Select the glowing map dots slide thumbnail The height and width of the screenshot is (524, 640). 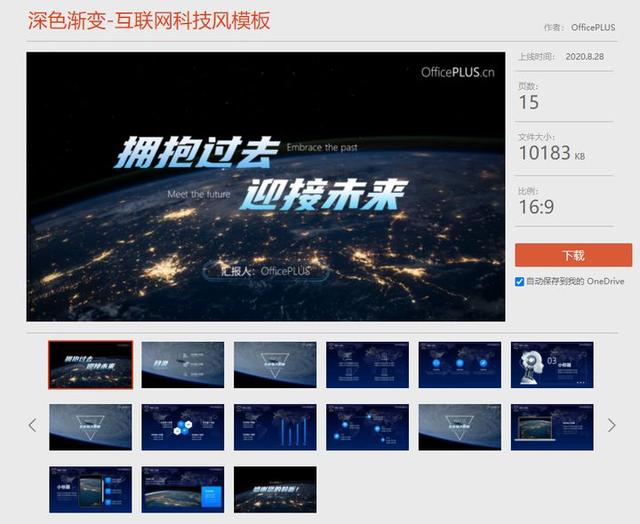pos(367,427)
